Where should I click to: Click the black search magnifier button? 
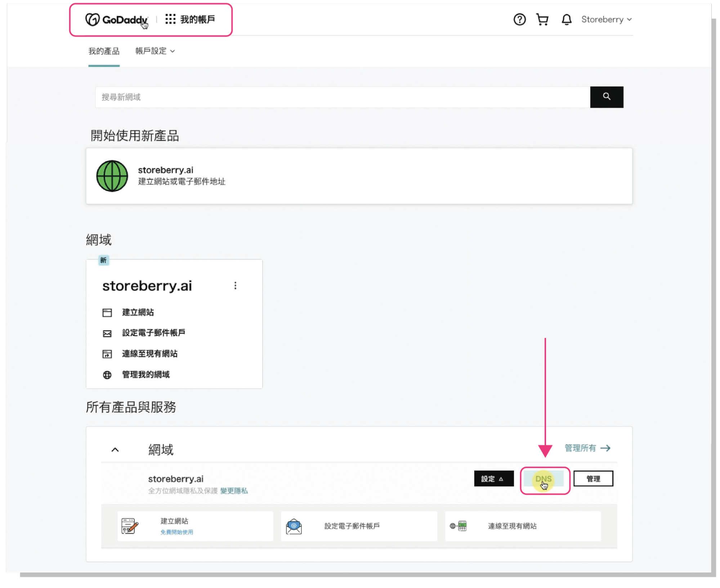pyautogui.click(x=607, y=97)
